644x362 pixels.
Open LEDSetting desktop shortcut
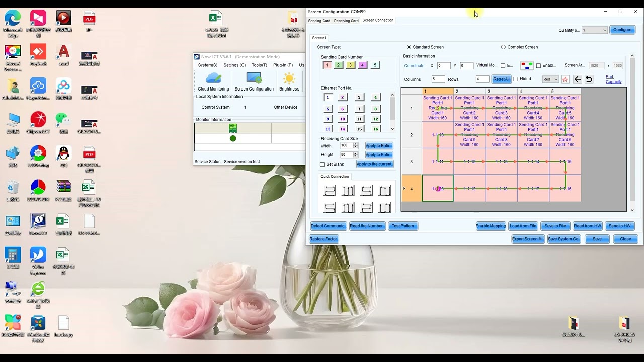[x=38, y=157]
